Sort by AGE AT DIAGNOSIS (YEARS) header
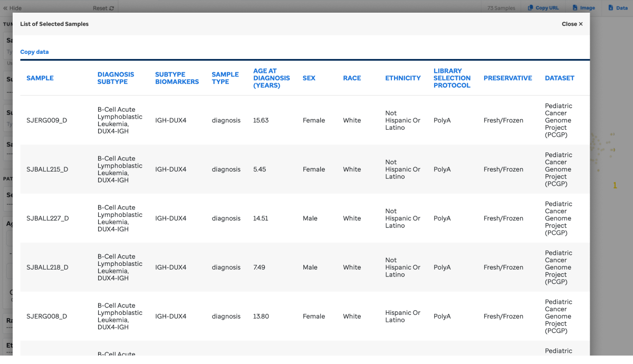Image resolution: width=633 pixels, height=364 pixels. click(x=271, y=78)
